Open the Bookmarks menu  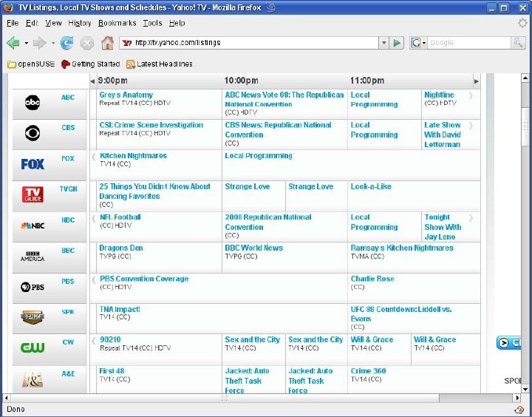(x=117, y=23)
